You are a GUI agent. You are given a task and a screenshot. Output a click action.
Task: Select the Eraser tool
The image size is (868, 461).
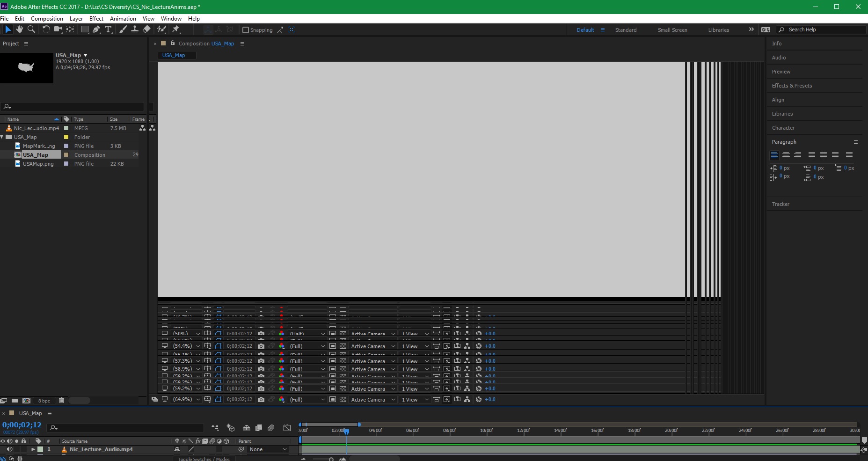click(146, 29)
